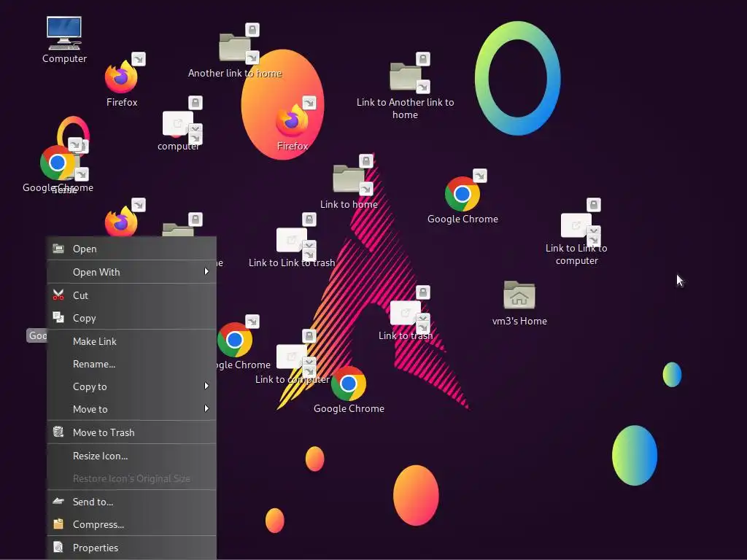
Task: Select the Link to Link to computer icon
Action: tap(576, 226)
